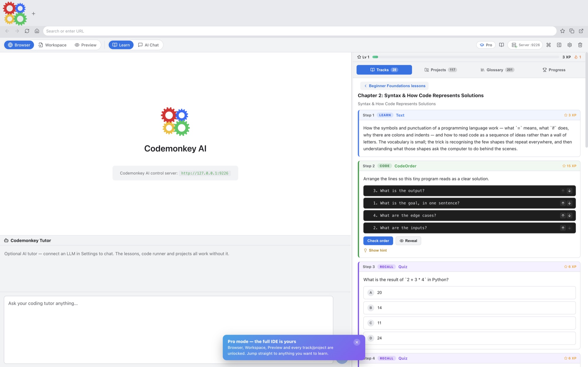Click the streak flame icon
This screenshot has width=588, height=367.
(576, 57)
